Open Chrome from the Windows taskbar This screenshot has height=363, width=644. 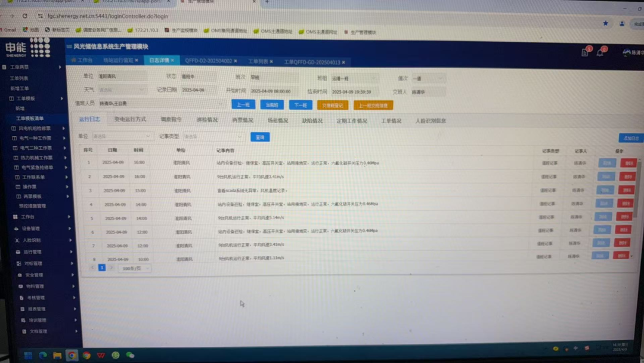click(x=72, y=356)
